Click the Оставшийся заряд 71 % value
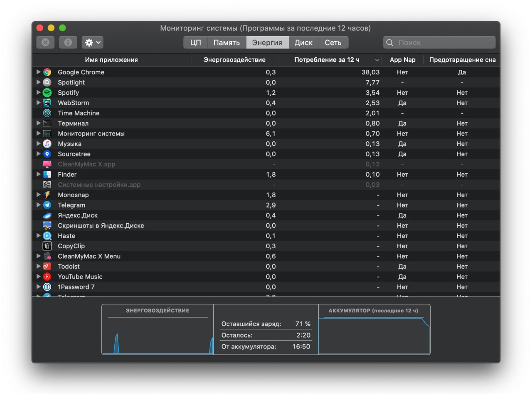532x405 pixels. pyautogui.click(x=303, y=324)
